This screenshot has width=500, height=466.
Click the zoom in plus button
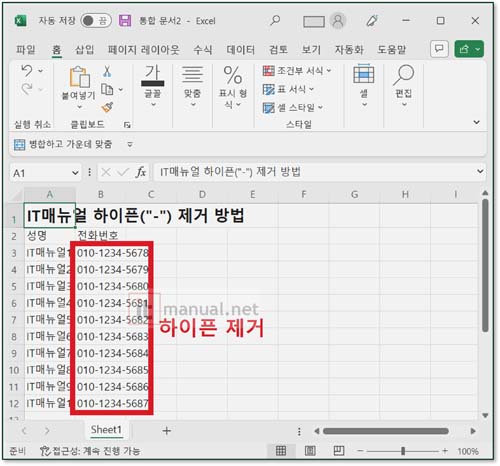click(445, 451)
